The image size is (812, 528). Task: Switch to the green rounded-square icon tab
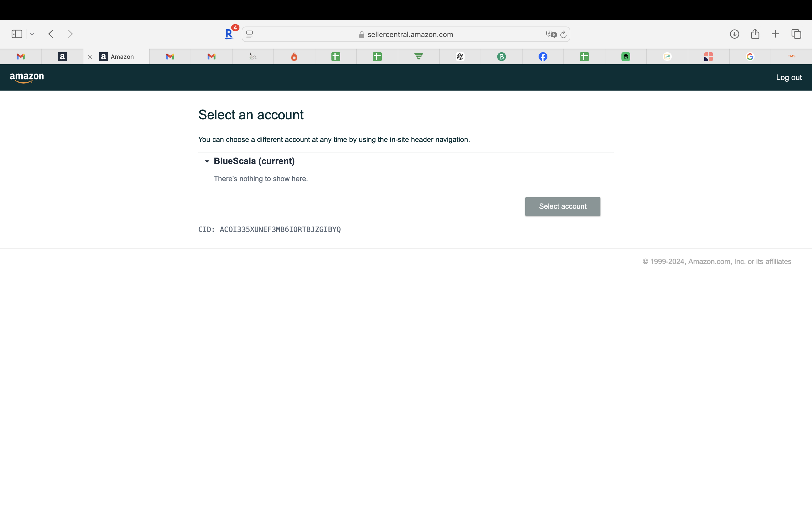[x=626, y=57]
